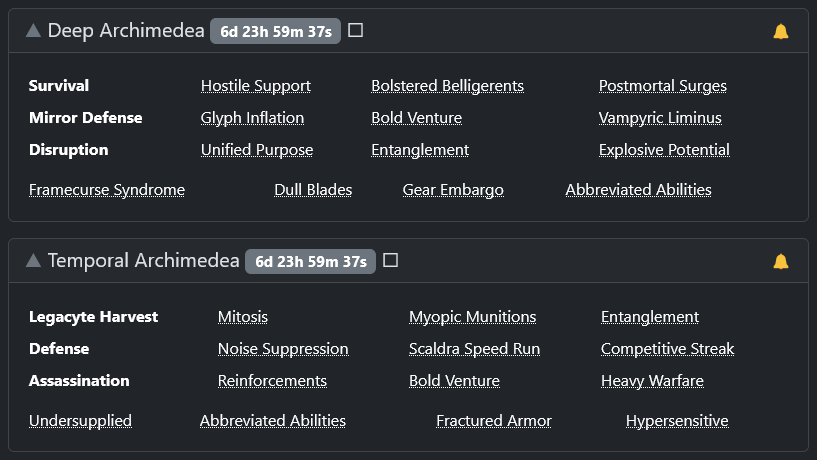Click the Deep Archimedea notification bell
The image size is (817, 460).
[781, 31]
